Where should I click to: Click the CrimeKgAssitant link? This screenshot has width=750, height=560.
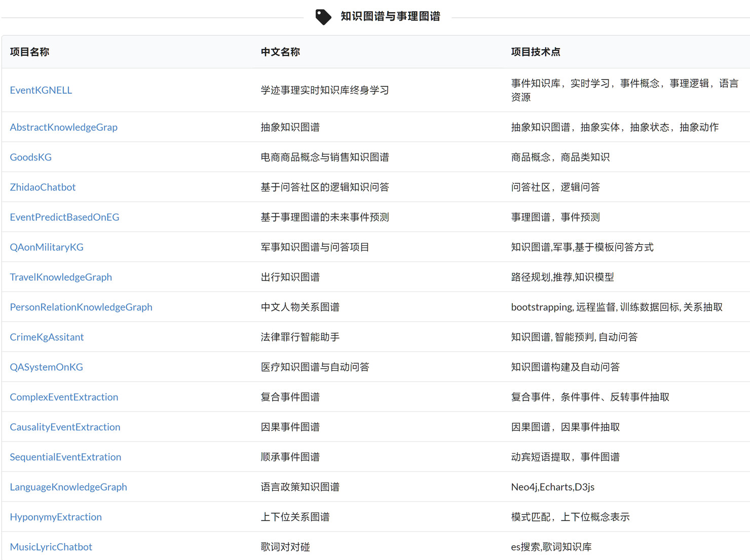47,337
